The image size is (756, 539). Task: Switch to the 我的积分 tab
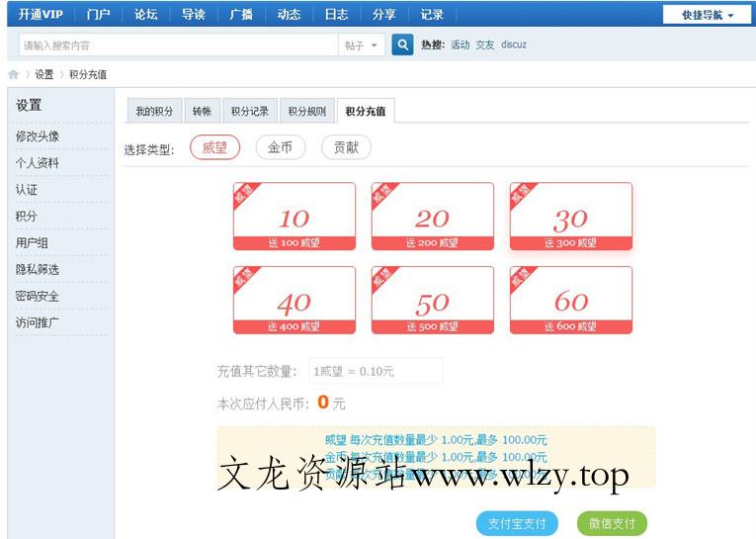pos(154,111)
